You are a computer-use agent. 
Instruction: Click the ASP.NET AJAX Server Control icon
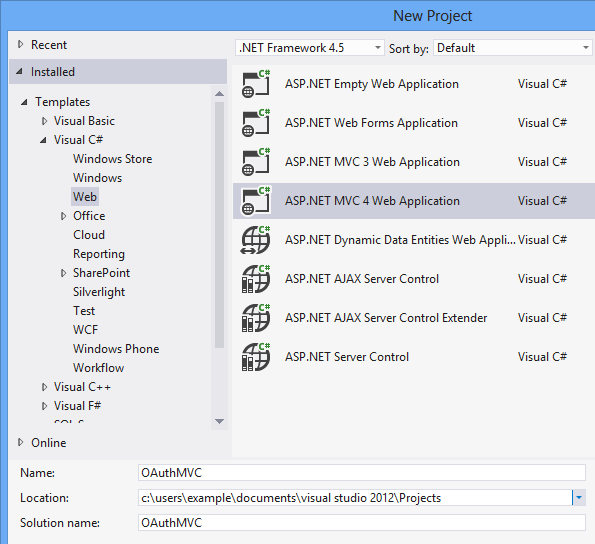tap(256, 279)
